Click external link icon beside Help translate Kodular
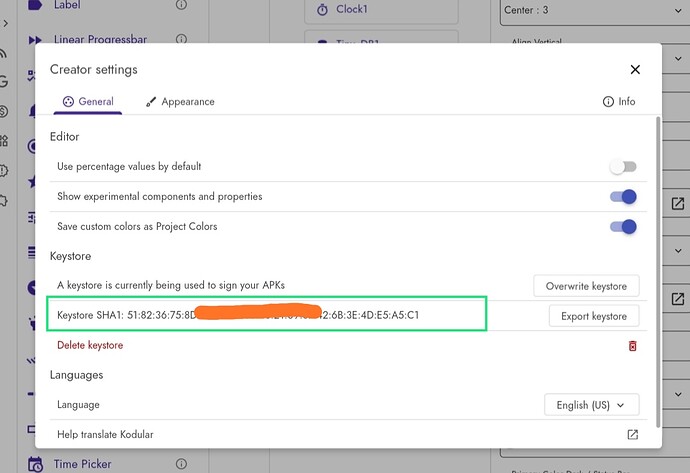The image size is (690, 473). 632,435
